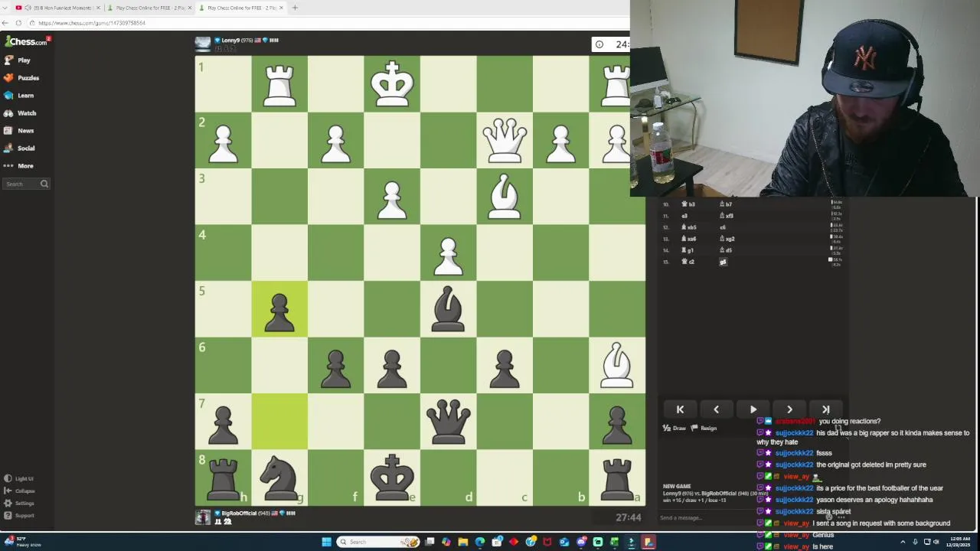Select the white king on e1
Viewport: 980px width, 551px height.
[x=392, y=83]
